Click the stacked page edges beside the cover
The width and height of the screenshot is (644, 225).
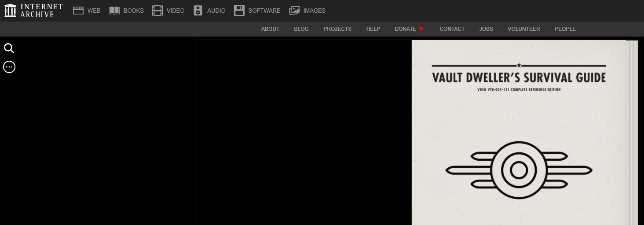pos(632,133)
